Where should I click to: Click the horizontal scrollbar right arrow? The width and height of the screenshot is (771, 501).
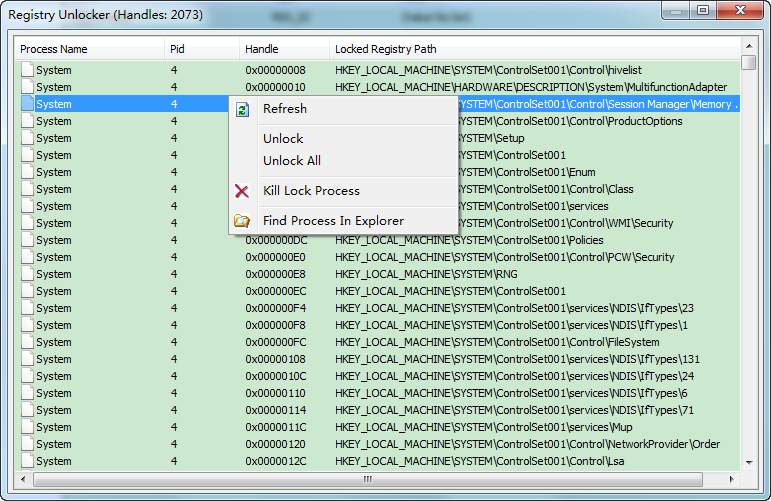click(x=732, y=479)
